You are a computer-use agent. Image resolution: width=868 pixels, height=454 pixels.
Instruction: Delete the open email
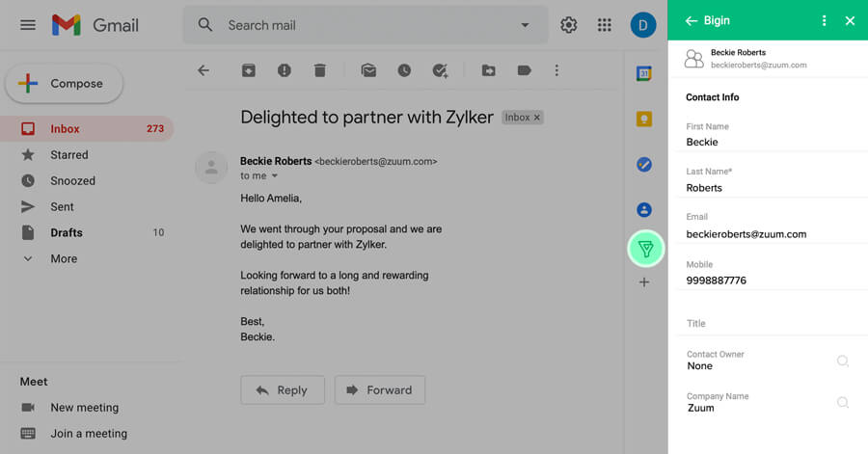coord(319,70)
